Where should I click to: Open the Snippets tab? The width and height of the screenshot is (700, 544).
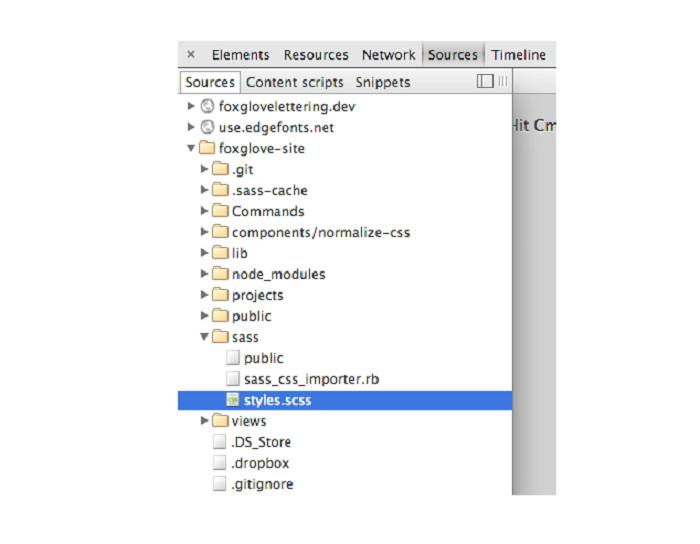click(382, 83)
